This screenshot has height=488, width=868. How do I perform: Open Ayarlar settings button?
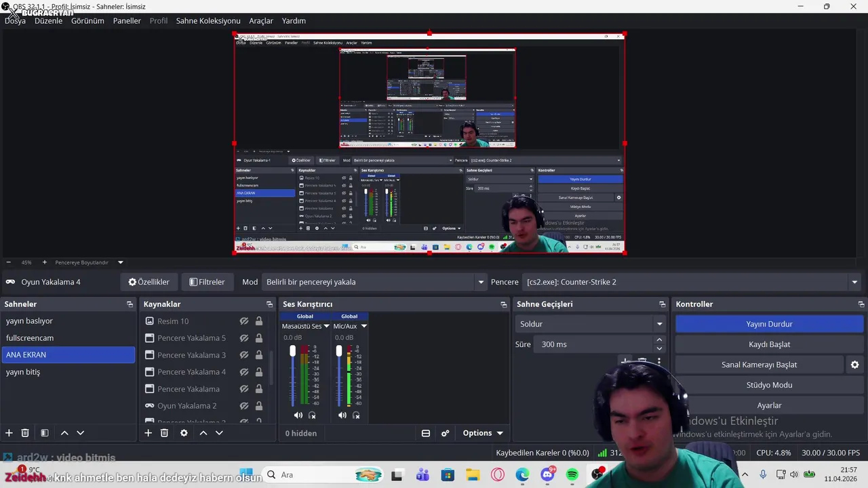click(x=769, y=405)
